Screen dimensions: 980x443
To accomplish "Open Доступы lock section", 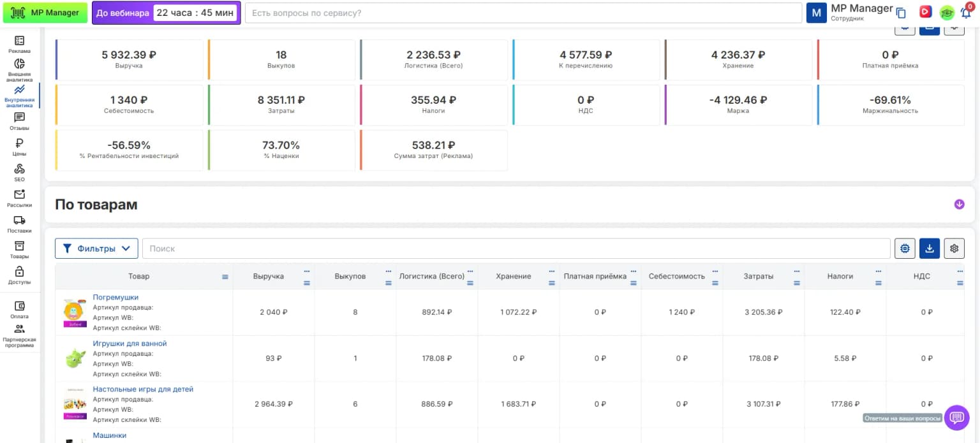I will (x=19, y=275).
